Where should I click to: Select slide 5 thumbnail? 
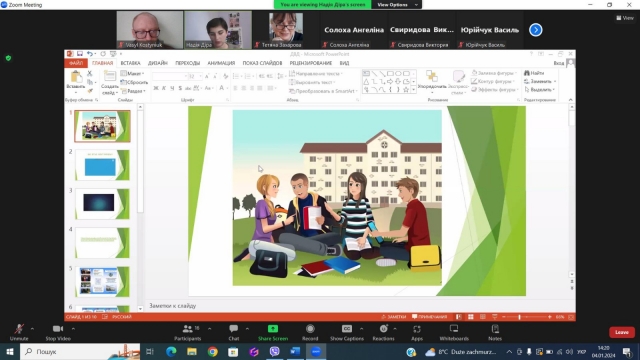[x=102, y=282]
